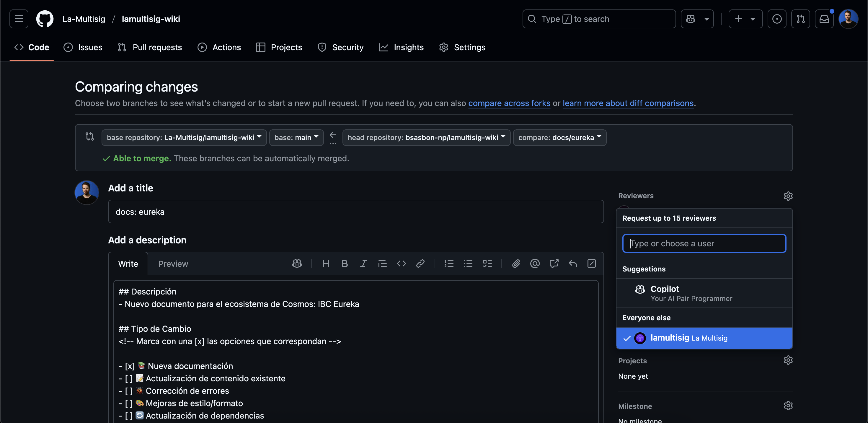This screenshot has height=423, width=868.
Task: Click the Copilot icon in the editor toolbar
Action: (x=297, y=263)
